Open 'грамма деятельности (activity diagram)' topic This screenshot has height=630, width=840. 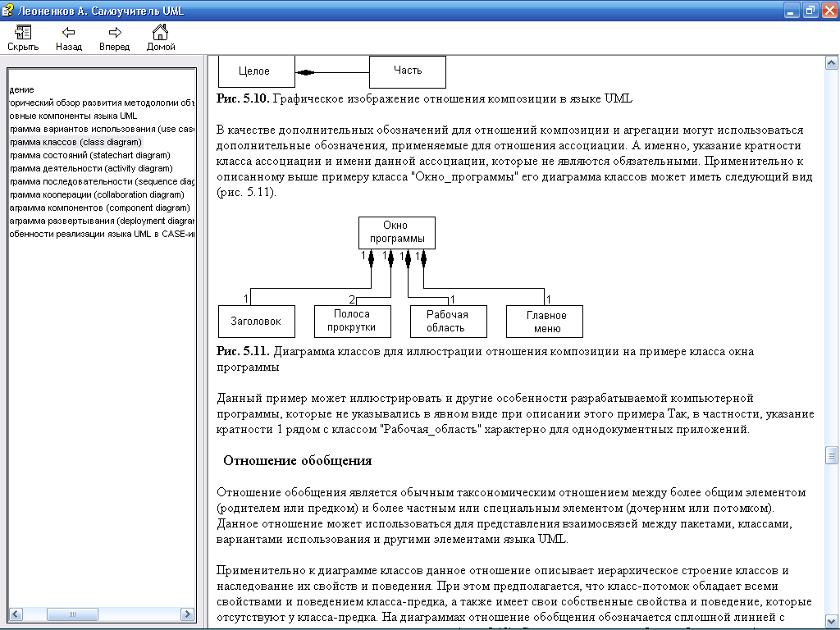point(91,168)
